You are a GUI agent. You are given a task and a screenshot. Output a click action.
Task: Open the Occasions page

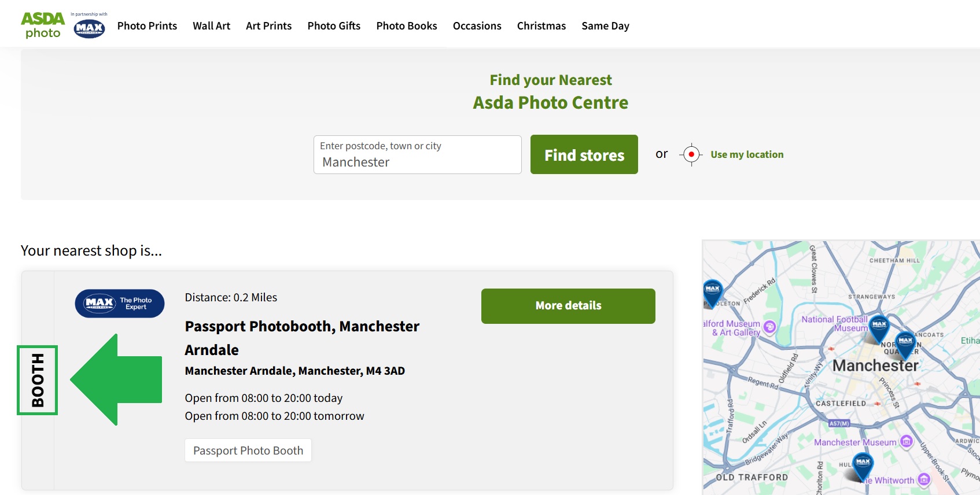[477, 25]
